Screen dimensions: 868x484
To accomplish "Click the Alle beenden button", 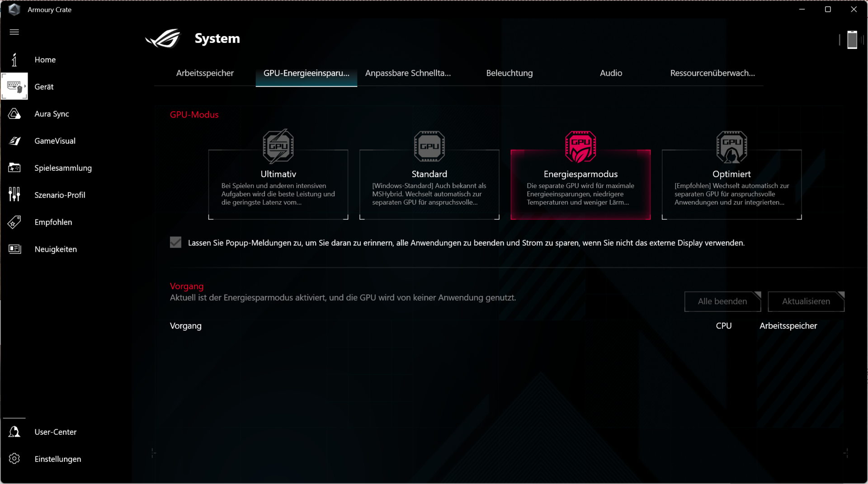I will (722, 301).
